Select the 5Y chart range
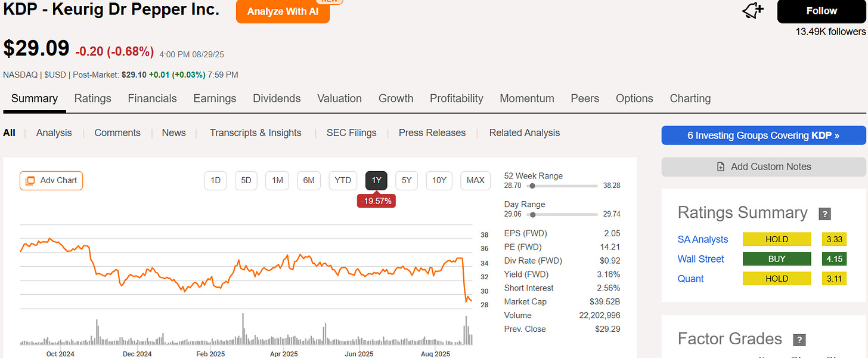This screenshot has height=358, width=868. [x=407, y=180]
